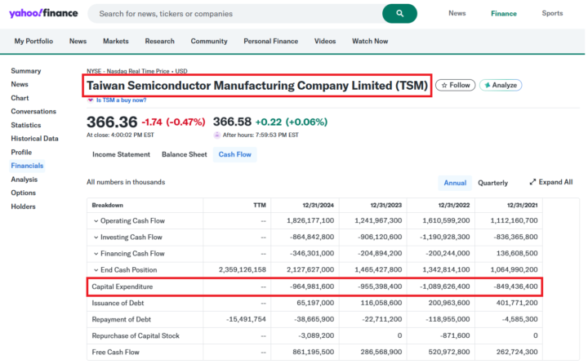Image resolution: width=588 pixels, height=364 pixels.
Task: Click the value -964,981,600
Action: tap(312, 286)
